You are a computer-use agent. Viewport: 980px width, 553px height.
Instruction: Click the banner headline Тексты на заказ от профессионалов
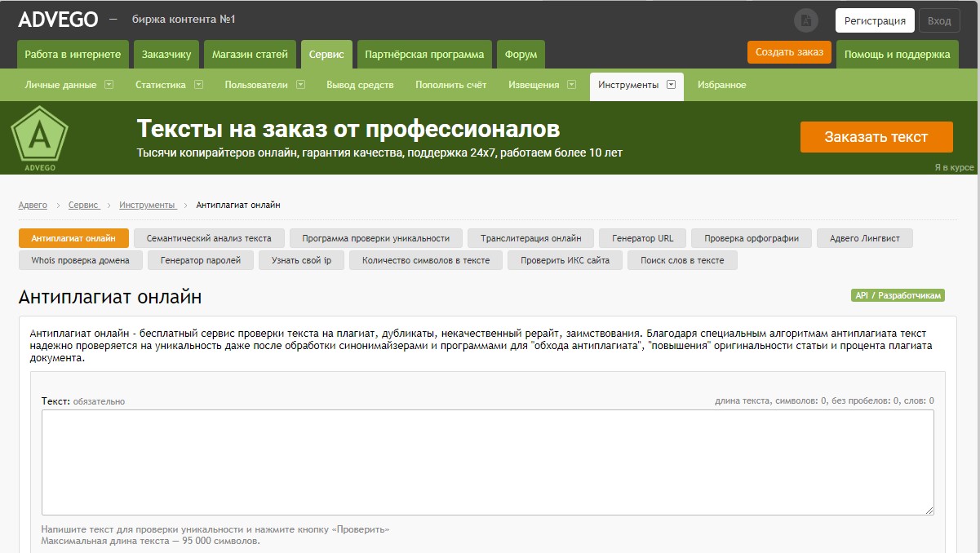pyautogui.click(x=348, y=128)
